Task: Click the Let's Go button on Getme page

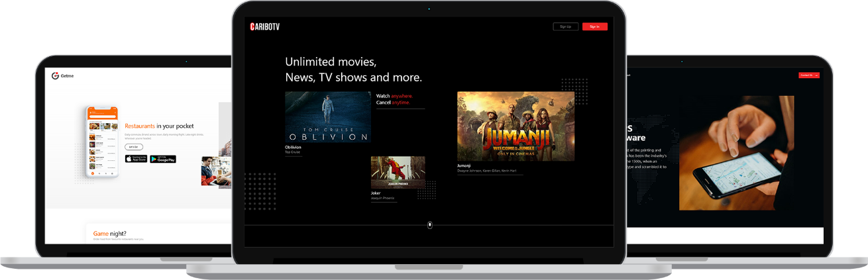Action: pos(133,147)
